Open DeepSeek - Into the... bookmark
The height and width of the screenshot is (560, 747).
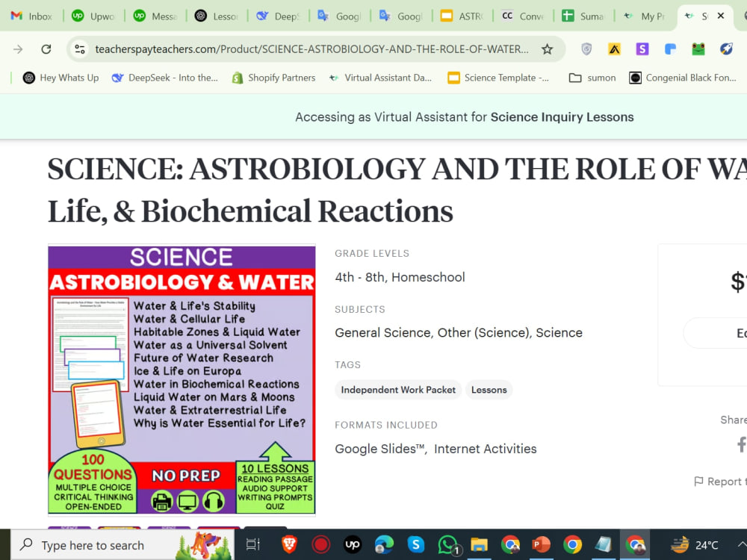coord(164,78)
